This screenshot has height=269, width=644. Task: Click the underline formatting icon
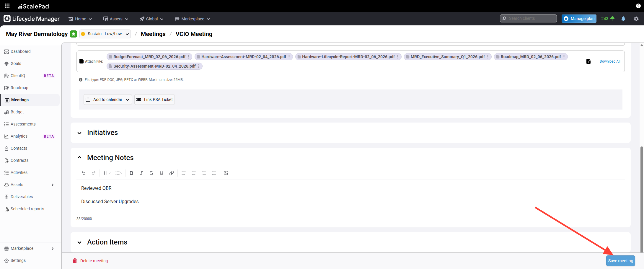pyautogui.click(x=162, y=173)
